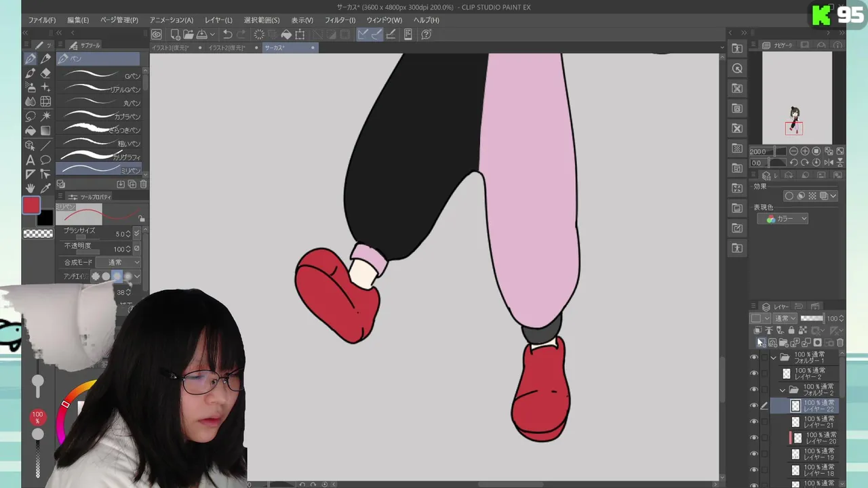Select the Fill bucket tool
The width and height of the screenshot is (868, 488).
(x=31, y=130)
